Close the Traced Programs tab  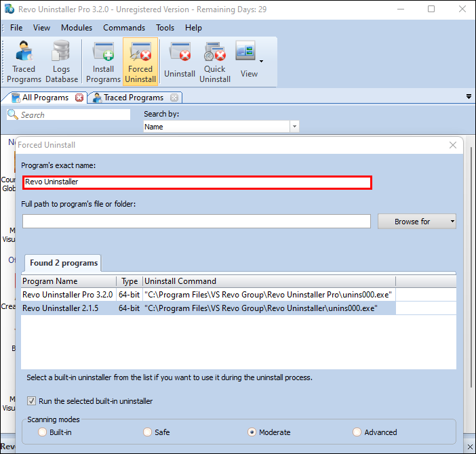pos(174,98)
